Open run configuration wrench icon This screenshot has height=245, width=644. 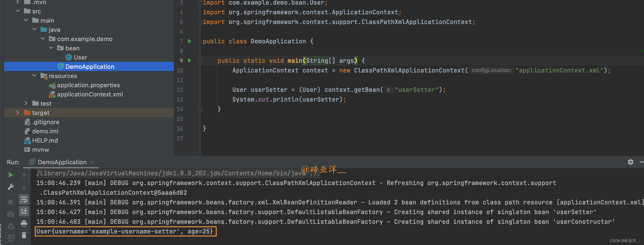pos(11,187)
